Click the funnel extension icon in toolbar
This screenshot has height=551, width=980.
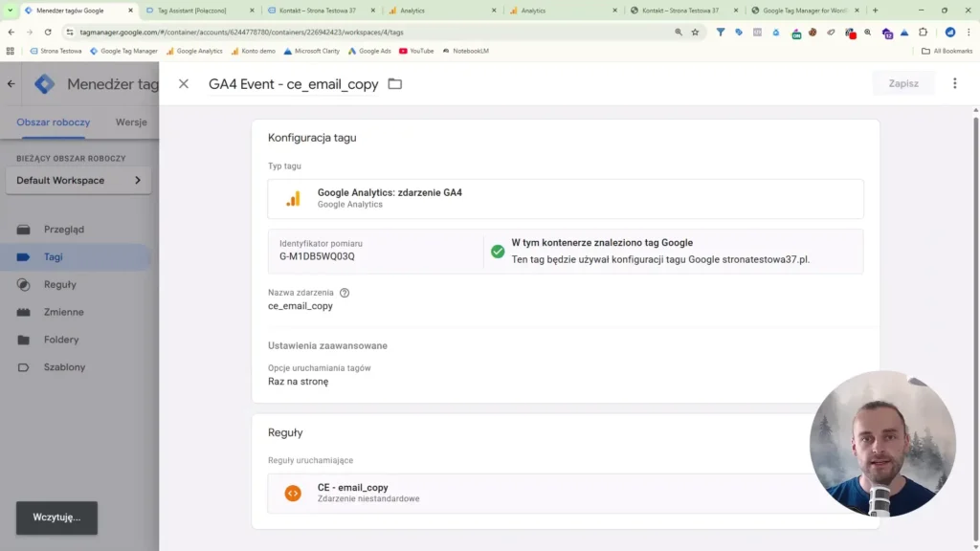click(720, 32)
